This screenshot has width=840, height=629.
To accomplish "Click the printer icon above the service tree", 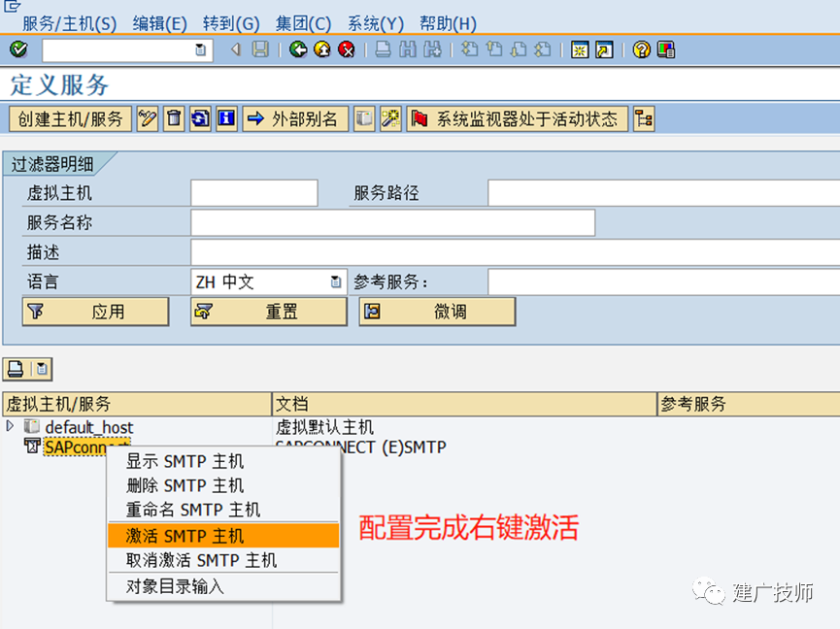I will pos(16,369).
